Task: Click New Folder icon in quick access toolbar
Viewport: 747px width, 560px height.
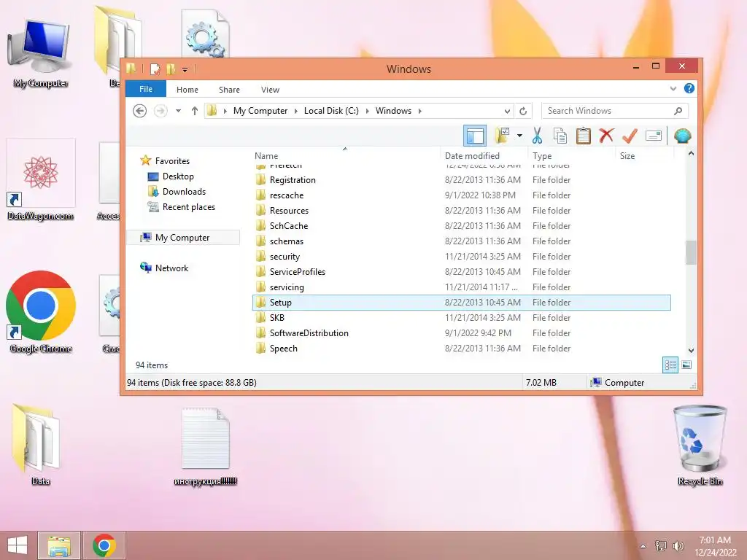Action: (x=171, y=69)
